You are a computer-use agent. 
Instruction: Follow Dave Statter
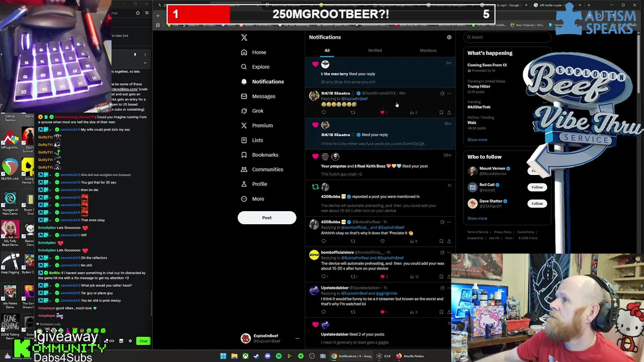pos(537,204)
